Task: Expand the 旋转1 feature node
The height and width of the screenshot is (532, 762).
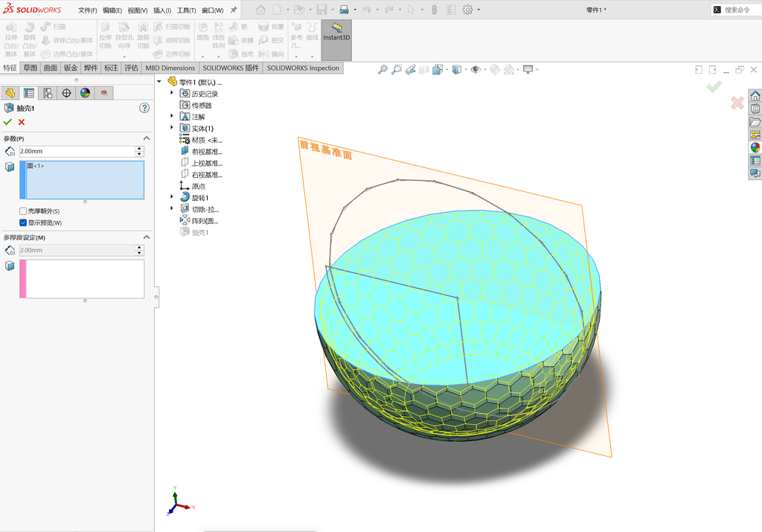Action: 172,196
